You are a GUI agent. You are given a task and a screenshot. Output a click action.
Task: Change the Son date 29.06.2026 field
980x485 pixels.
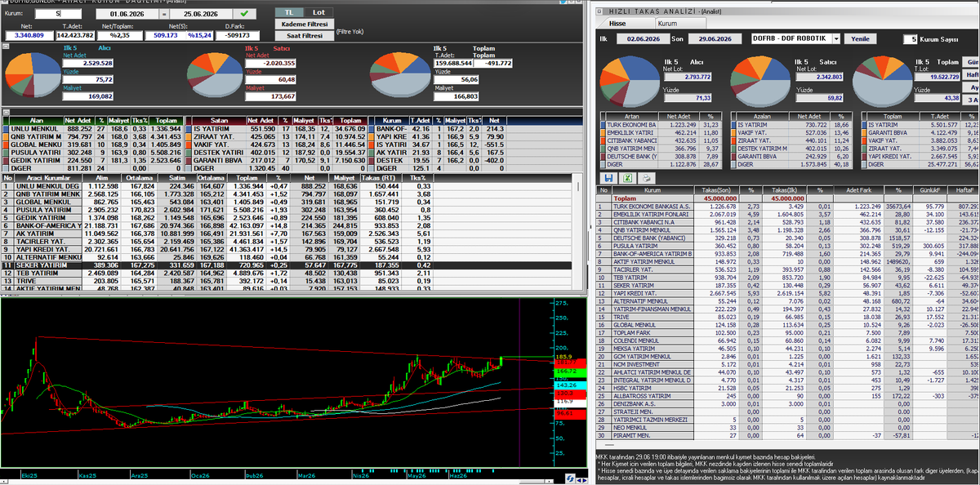[x=715, y=38]
